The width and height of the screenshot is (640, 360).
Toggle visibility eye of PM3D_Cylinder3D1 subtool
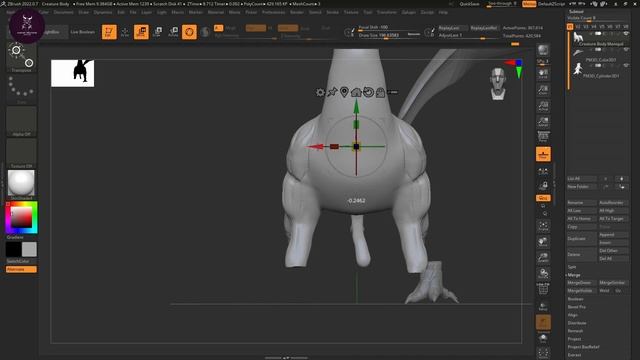(x=626, y=65)
